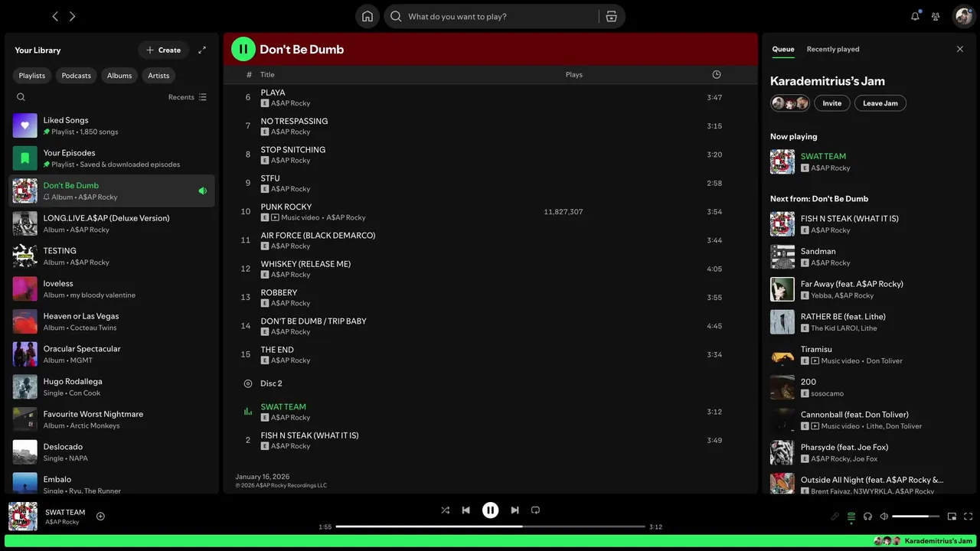Enter full screen mode
Viewport: 980px width, 551px height.
(969, 517)
